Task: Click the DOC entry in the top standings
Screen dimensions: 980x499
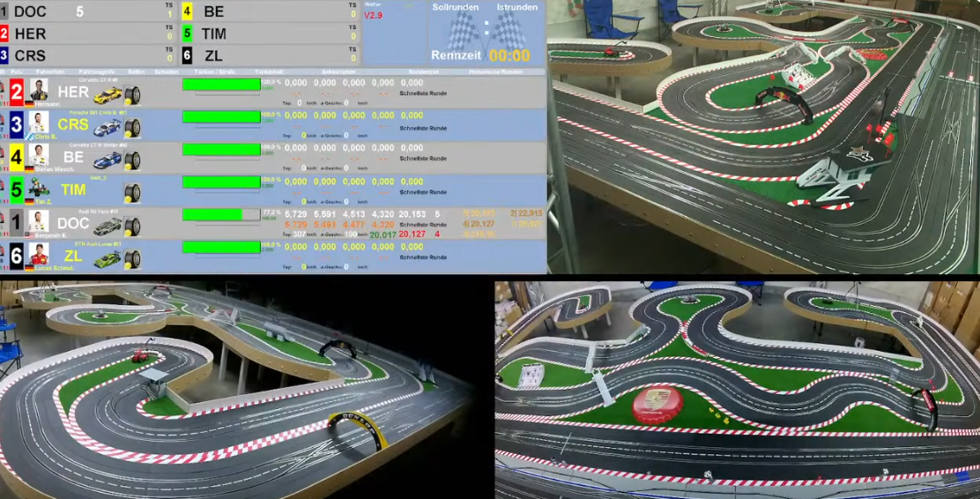Action: (31, 11)
